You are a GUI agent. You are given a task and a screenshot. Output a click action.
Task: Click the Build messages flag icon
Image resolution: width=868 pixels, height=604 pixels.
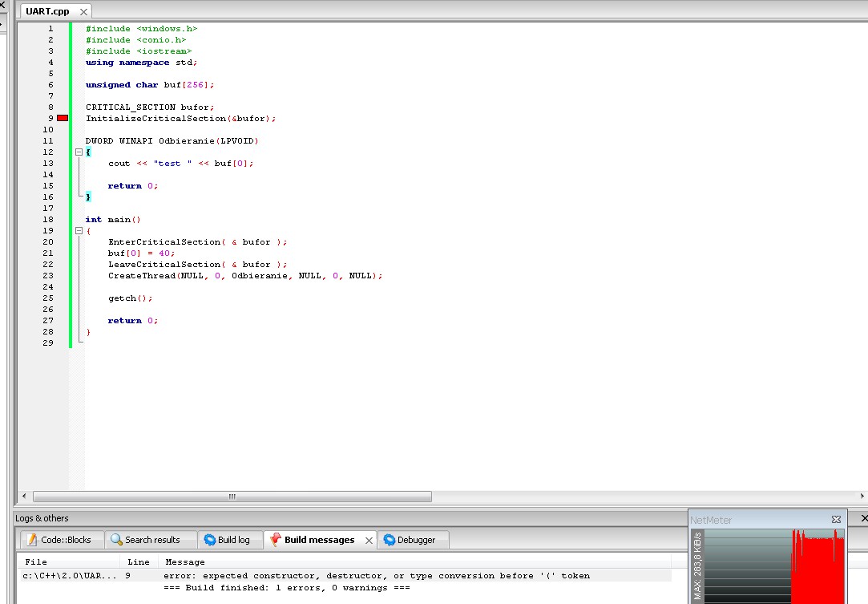click(276, 540)
